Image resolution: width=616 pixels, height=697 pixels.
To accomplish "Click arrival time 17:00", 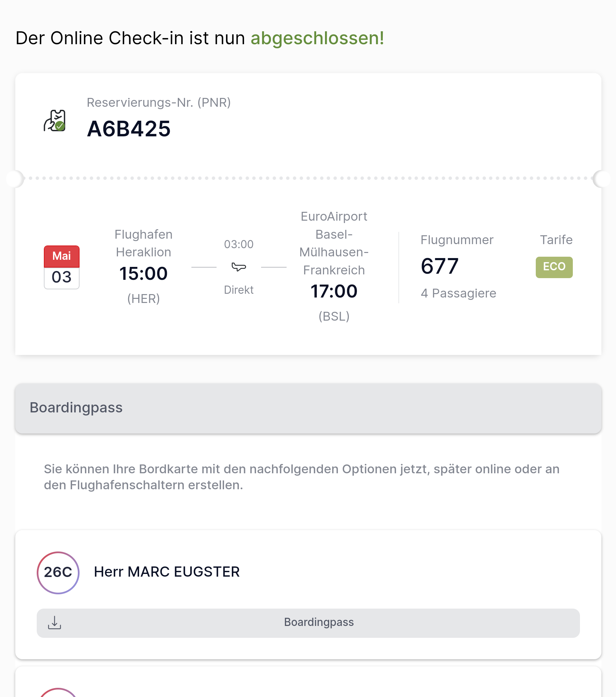I will 334,291.
